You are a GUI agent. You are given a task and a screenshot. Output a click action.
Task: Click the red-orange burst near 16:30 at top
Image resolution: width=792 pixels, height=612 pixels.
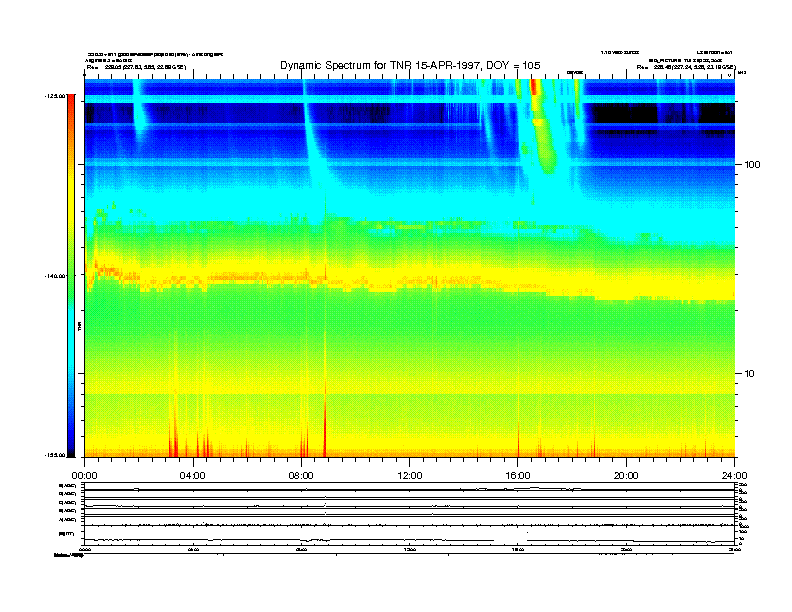pyautogui.click(x=535, y=87)
